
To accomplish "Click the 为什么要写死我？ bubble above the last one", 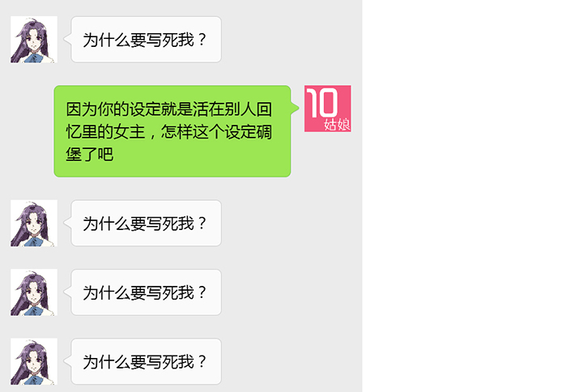I will [x=146, y=292].
